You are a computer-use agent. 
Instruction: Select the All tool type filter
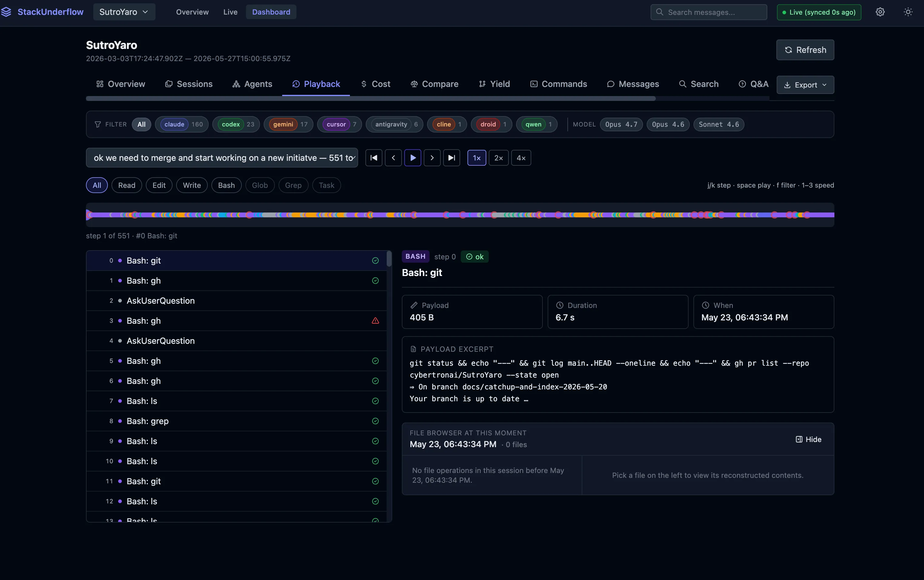pyautogui.click(x=97, y=185)
